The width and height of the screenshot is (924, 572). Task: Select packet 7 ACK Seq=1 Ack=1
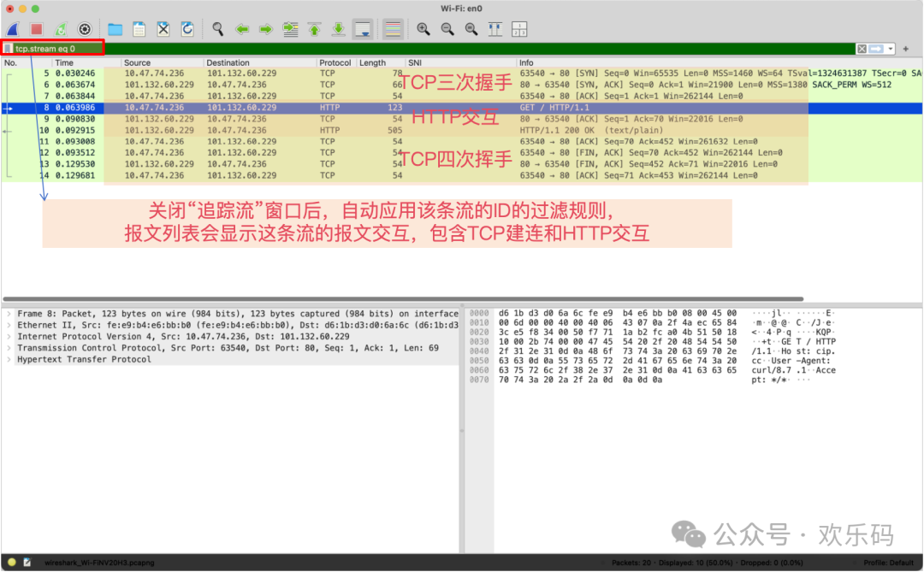461,96
